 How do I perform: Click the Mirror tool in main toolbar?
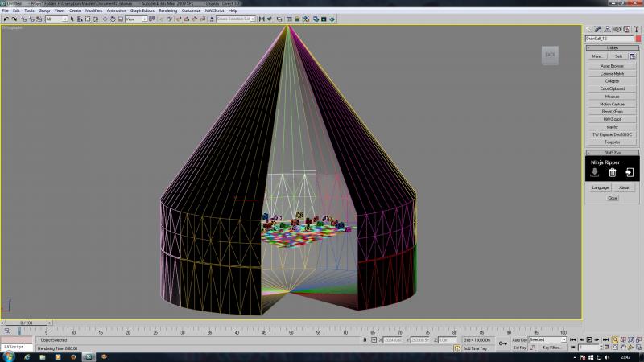[262, 19]
